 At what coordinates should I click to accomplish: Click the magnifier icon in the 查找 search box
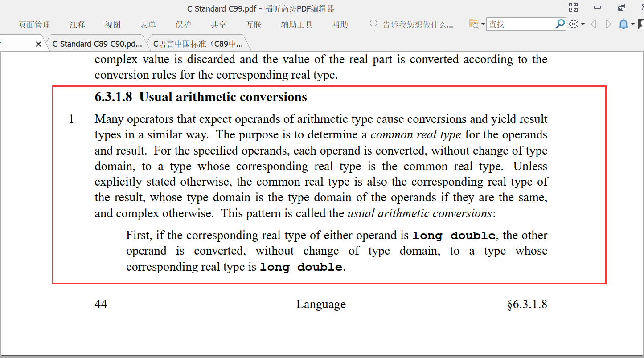[559, 24]
